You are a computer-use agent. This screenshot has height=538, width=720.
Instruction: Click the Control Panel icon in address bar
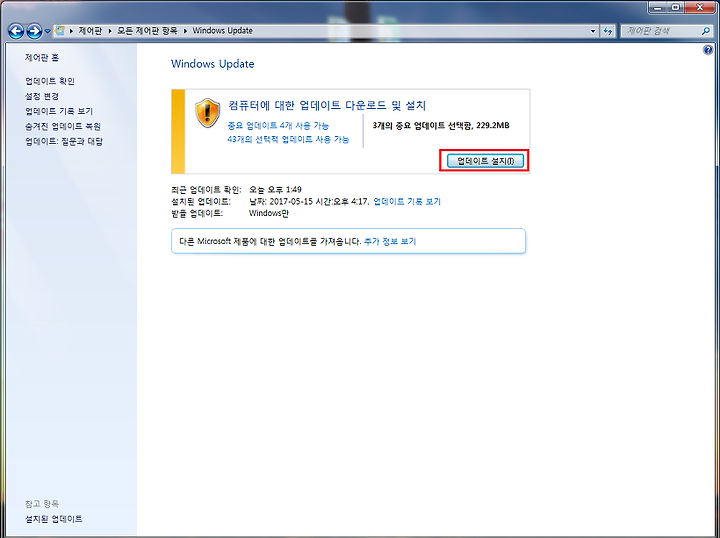(x=60, y=31)
